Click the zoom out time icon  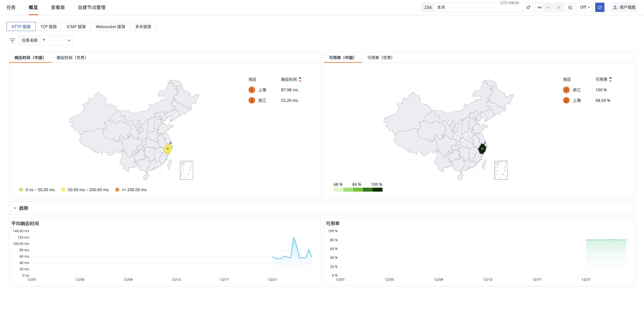point(570,8)
